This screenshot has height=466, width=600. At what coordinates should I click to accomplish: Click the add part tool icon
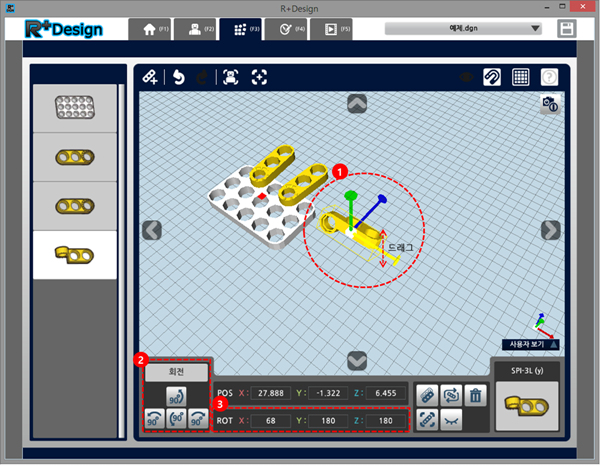pyautogui.click(x=150, y=76)
